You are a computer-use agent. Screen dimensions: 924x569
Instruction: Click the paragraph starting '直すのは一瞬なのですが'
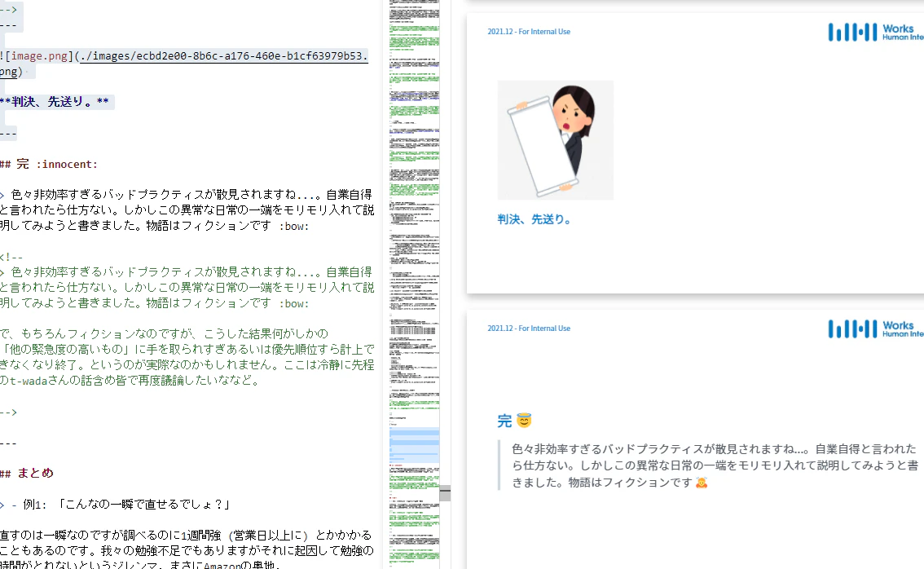(187, 550)
